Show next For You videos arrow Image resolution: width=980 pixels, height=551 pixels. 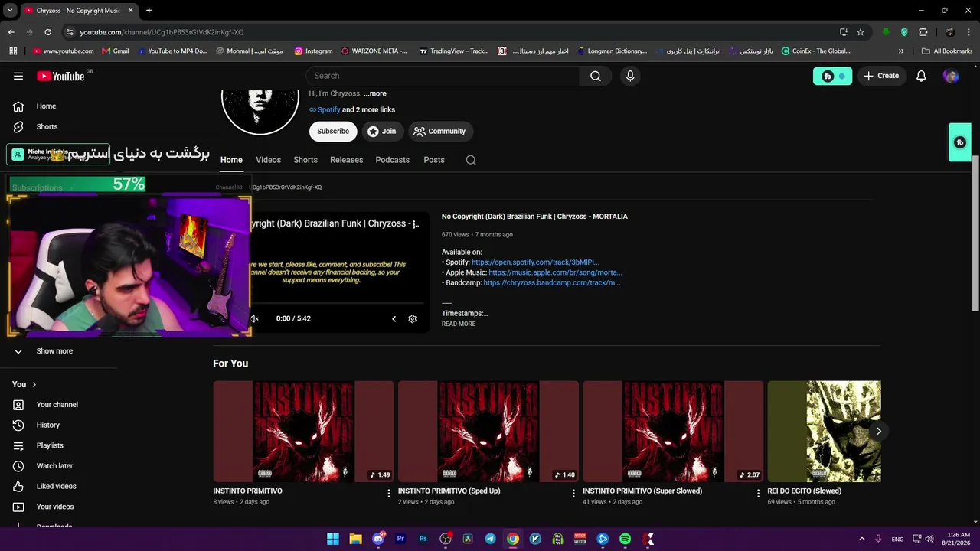(878, 431)
